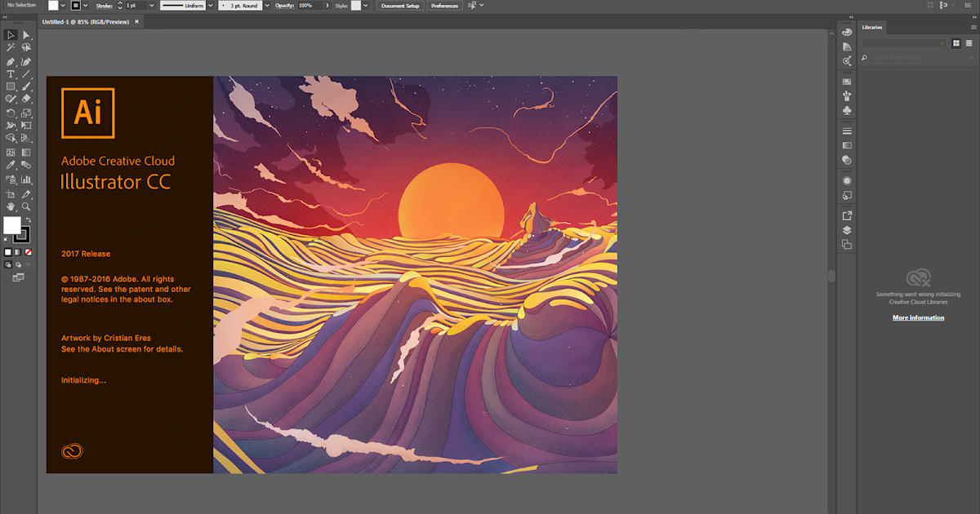Select the Gradient tool
Image resolution: width=980 pixels, height=514 pixels.
(26, 152)
